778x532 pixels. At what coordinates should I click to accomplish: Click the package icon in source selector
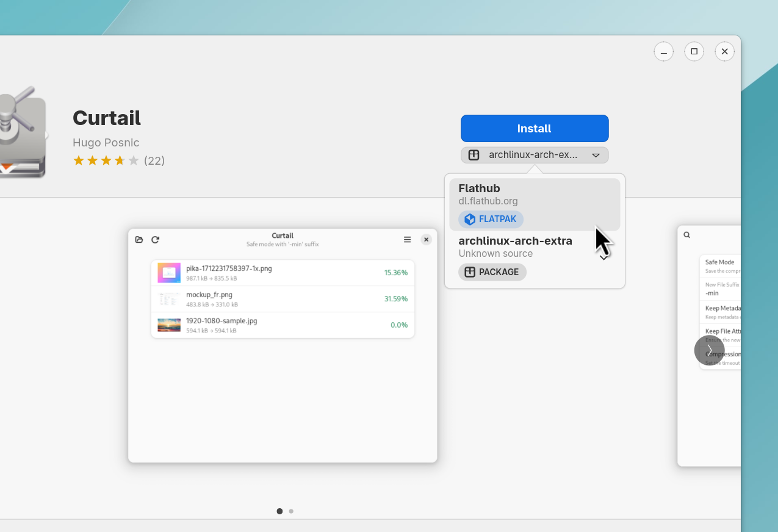474,155
